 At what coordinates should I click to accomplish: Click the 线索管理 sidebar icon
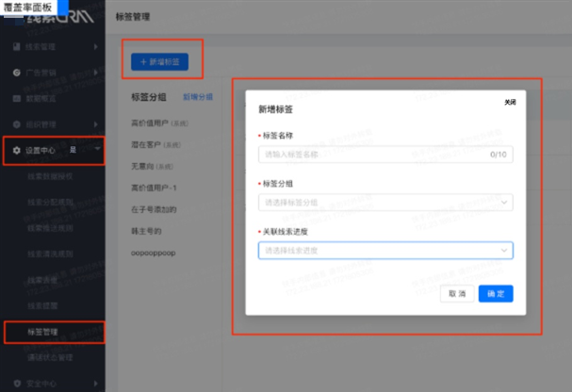(x=16, y=47)
